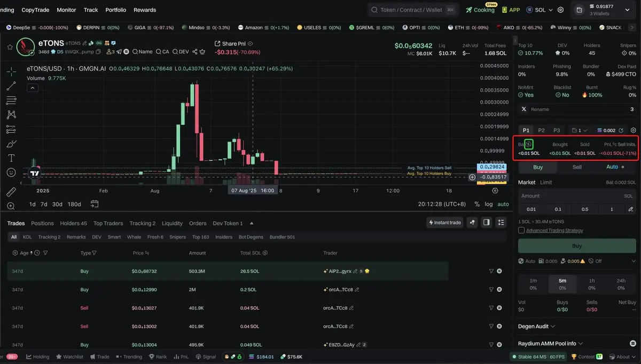This screenshot has width=641, height=364.
Task: Open the emoji sticker tool
Action: click(11, 172)
